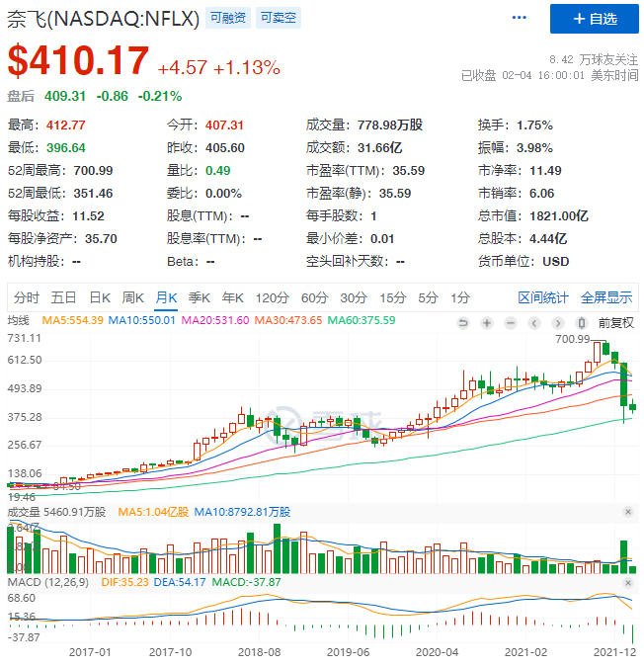Switch to 周K chart tab

tap(132, 297)
